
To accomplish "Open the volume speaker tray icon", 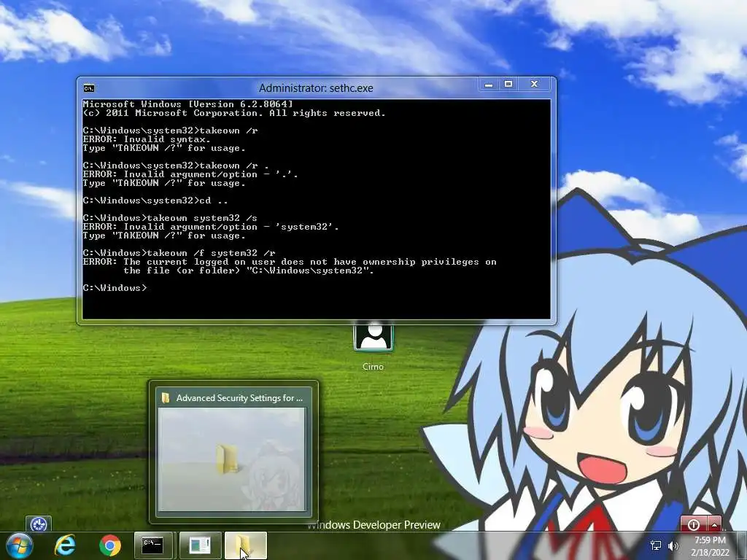I will (x=673, y=545).
